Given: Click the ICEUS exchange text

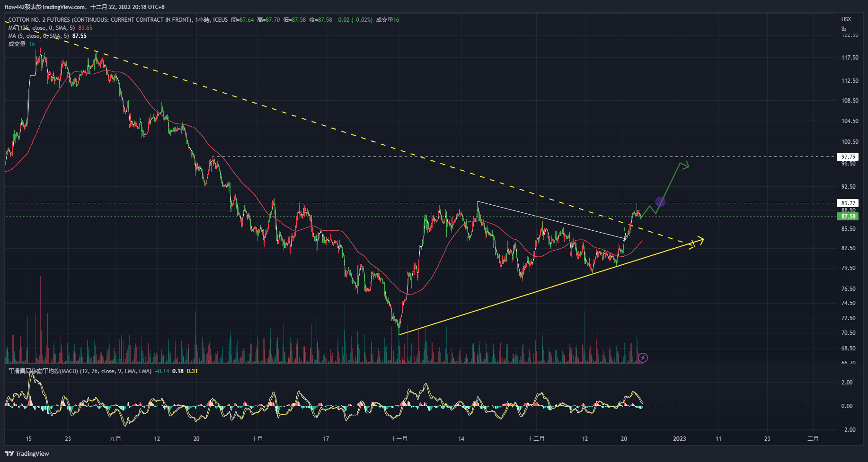Looking at the screenshot, I should click(220, 20).
